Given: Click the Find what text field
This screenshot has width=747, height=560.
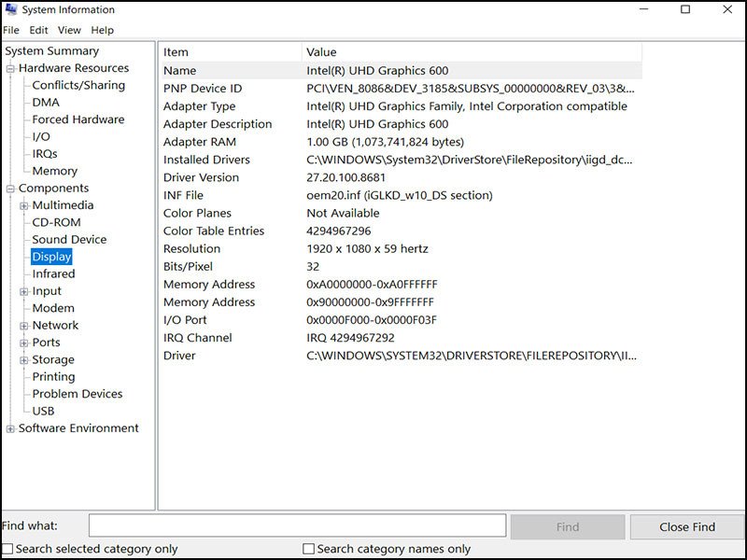Looking at the screenshot, I should click(297, 525).
